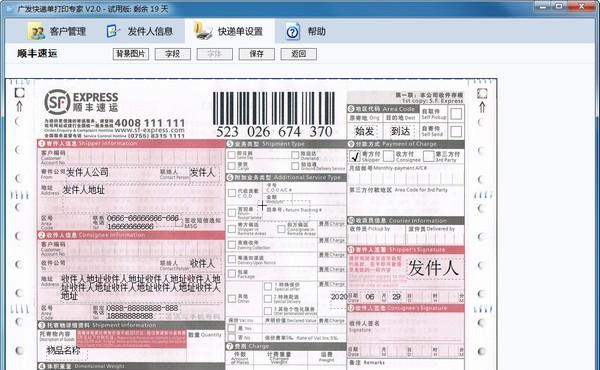Select the recipient phone 0888-88888888-888 field
The width and height of the screenshot is (600, 370).
(x=142, y=308)
